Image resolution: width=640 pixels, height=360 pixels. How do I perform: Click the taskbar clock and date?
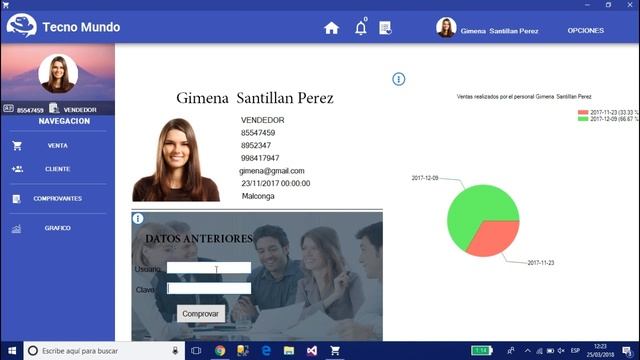(x=600, y=351)
